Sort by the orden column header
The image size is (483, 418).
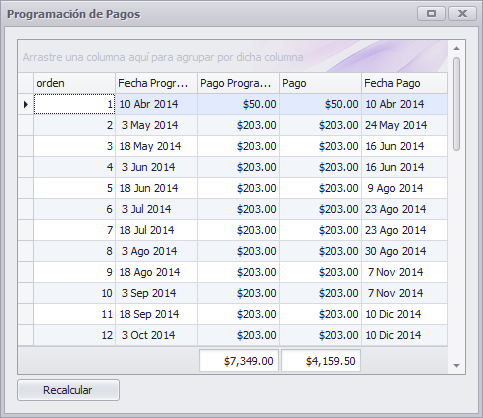(74, 83)
